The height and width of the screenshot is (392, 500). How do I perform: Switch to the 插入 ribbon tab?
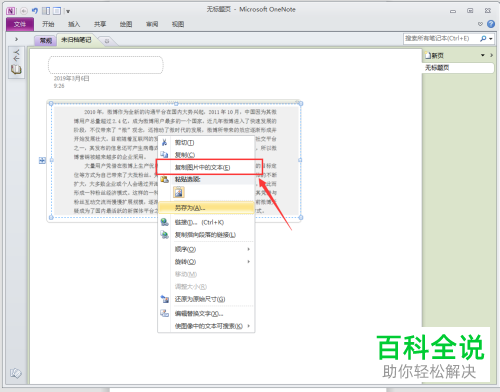pos(74,24)
